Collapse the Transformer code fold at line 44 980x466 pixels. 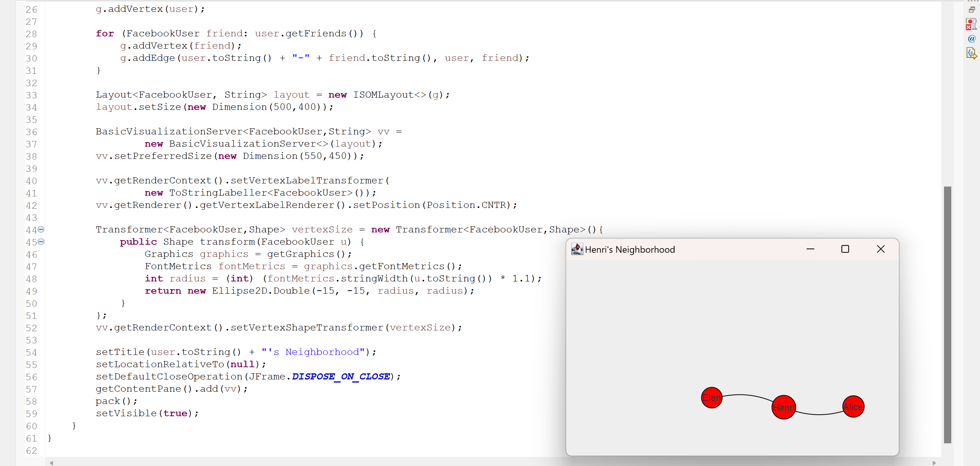(41, 229)
